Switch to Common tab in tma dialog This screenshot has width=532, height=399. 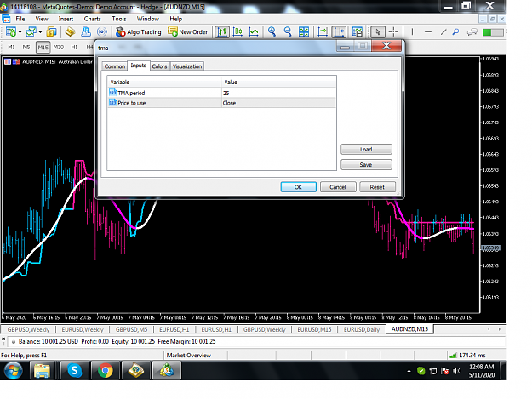point(115,66)
